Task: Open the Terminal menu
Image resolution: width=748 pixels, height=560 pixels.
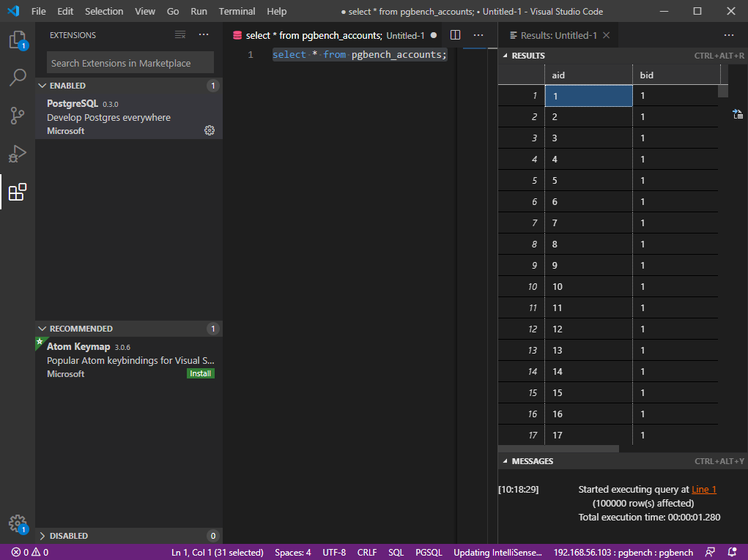Action: [236, 11]
